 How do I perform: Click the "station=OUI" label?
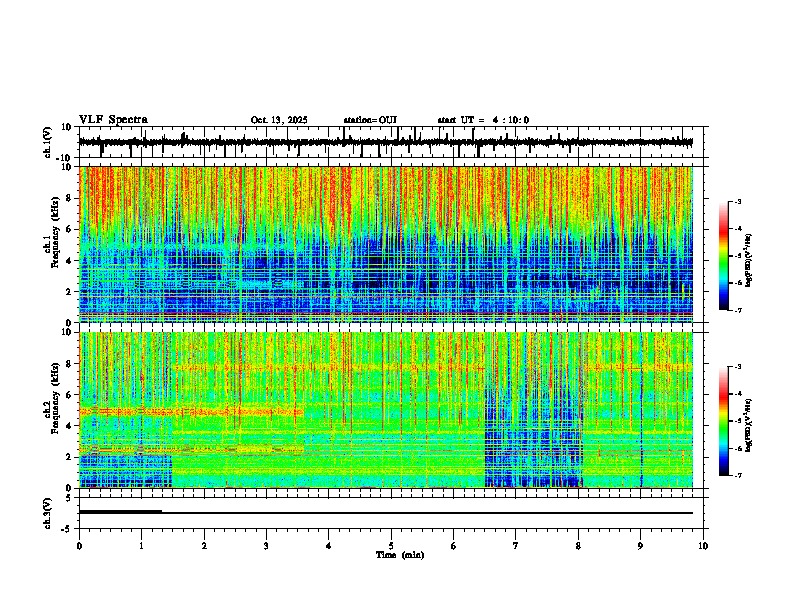pyautogui.click(x=370, y=120)
